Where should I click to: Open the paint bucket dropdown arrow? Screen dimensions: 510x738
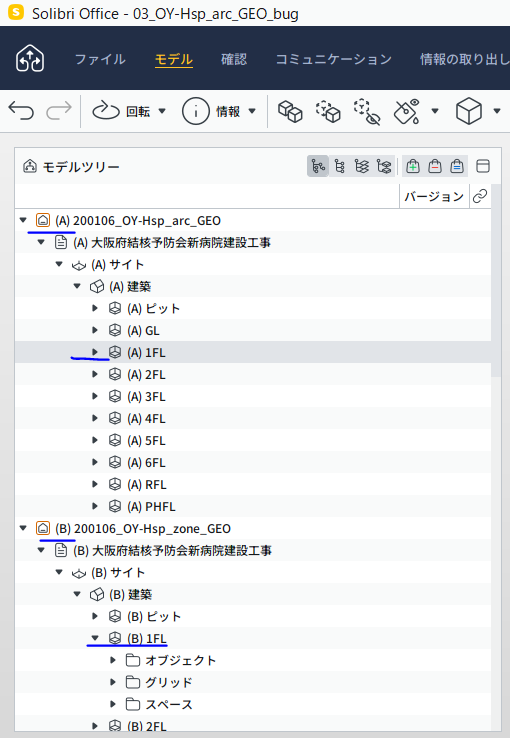coord(435,112)
